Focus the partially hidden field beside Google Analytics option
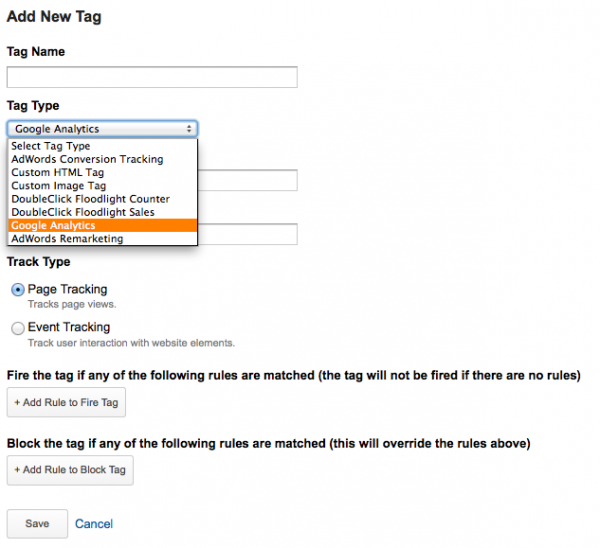This screenshot has height=548, width=600. click(x=248, y=234)
